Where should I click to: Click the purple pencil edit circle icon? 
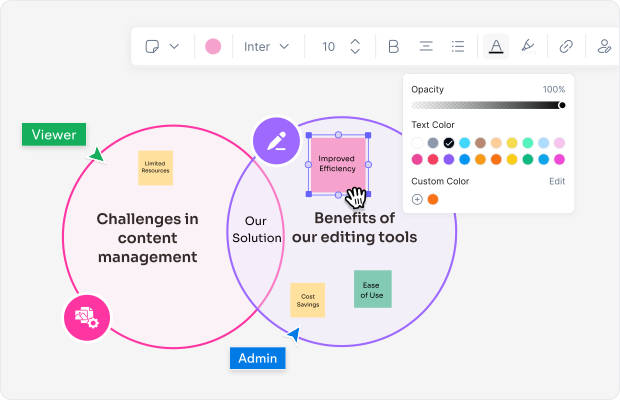275,141
